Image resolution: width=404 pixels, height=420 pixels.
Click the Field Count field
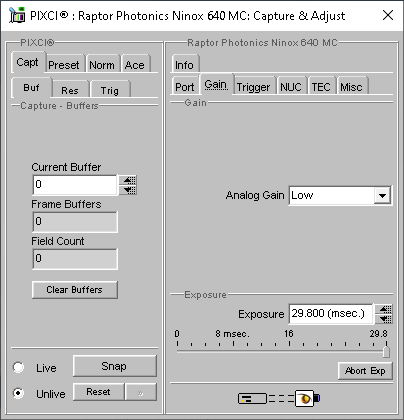pos(75,259)
